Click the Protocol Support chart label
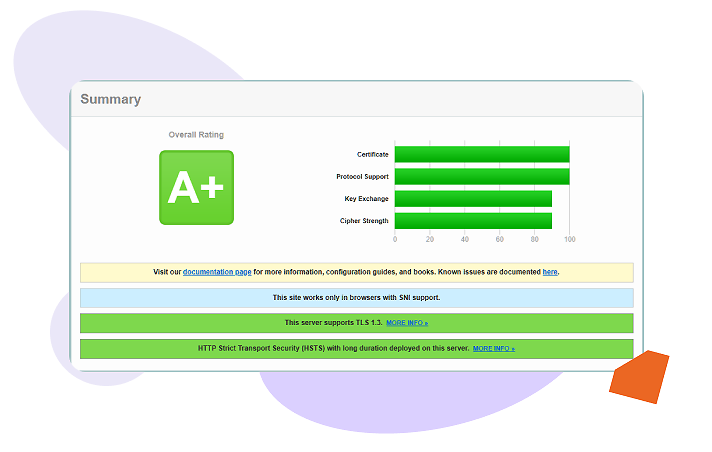Viewport: 712px width, 452px height. tap(362, 177)
